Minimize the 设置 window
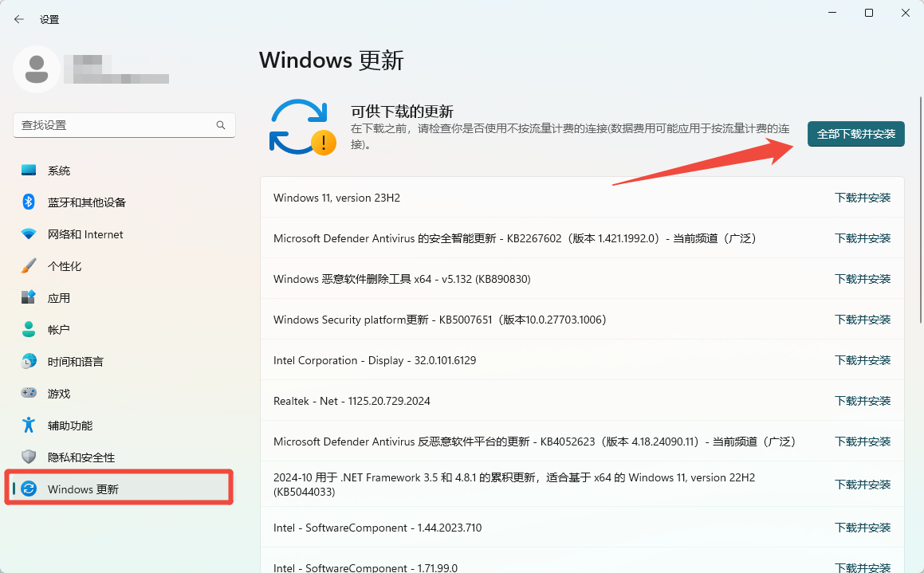This screenshot has height=573, width=924. pos(832,13)
